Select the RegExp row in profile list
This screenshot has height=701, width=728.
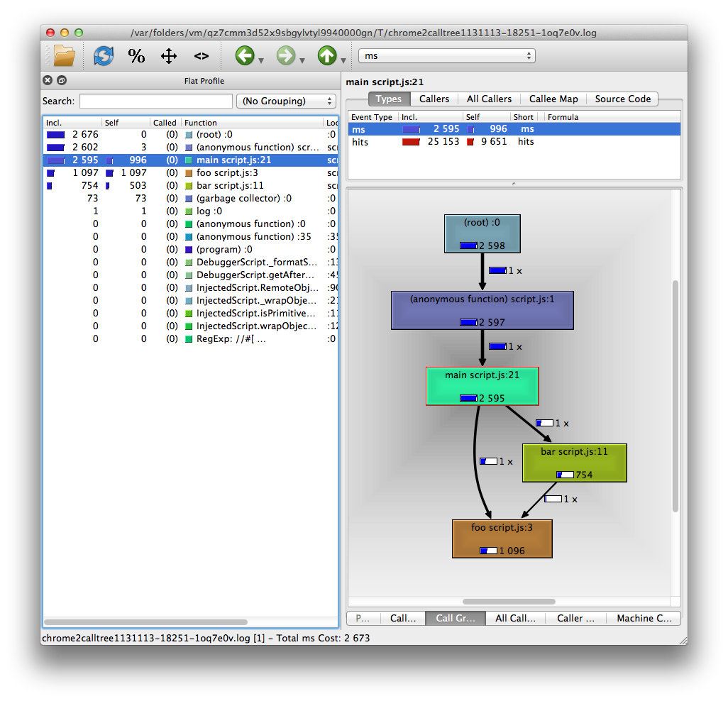click(x=190, y=339)
